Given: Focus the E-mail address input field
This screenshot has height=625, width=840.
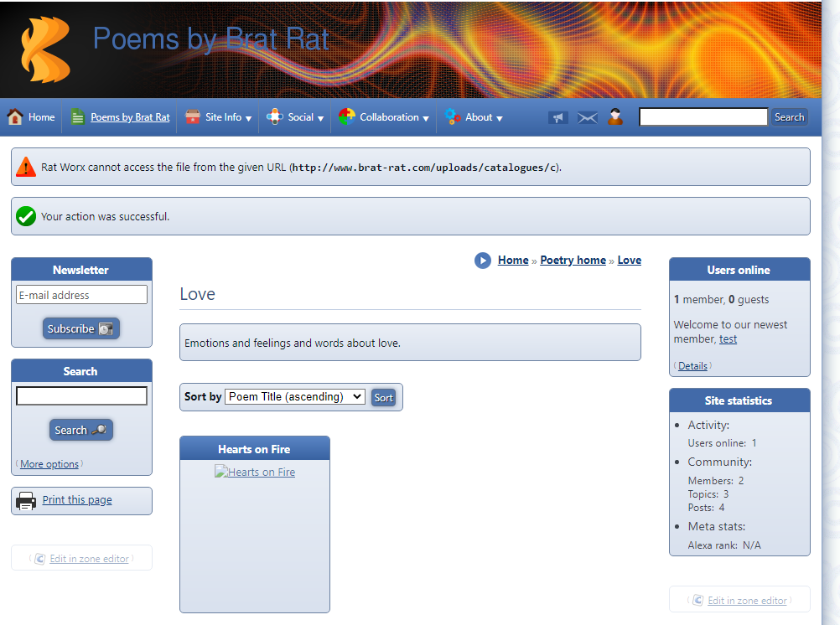Looking at the screenshot, I should 81,295.
